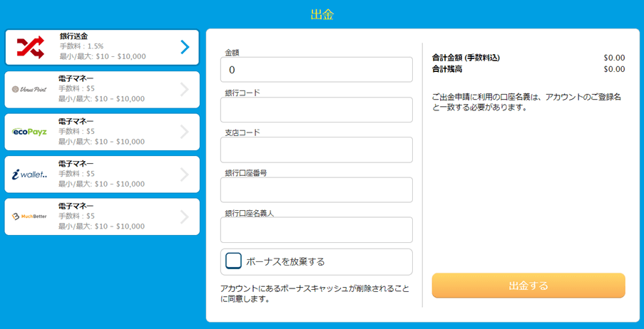This screenshot has width=644, height=329.
Task: Expand the iWallet row chevron
Action: [x=185, y=174]
